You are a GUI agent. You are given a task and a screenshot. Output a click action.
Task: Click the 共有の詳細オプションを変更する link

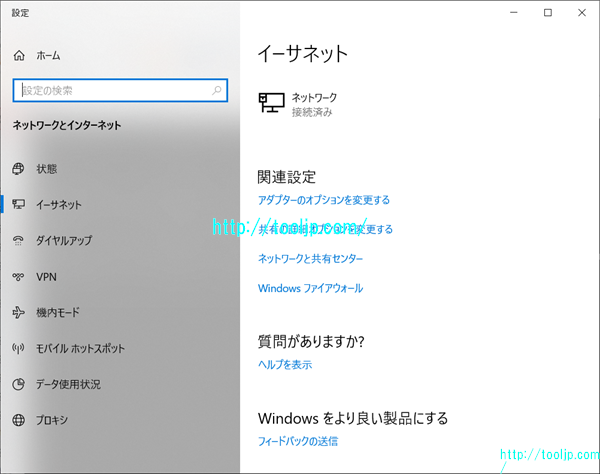tap(326, 230)
